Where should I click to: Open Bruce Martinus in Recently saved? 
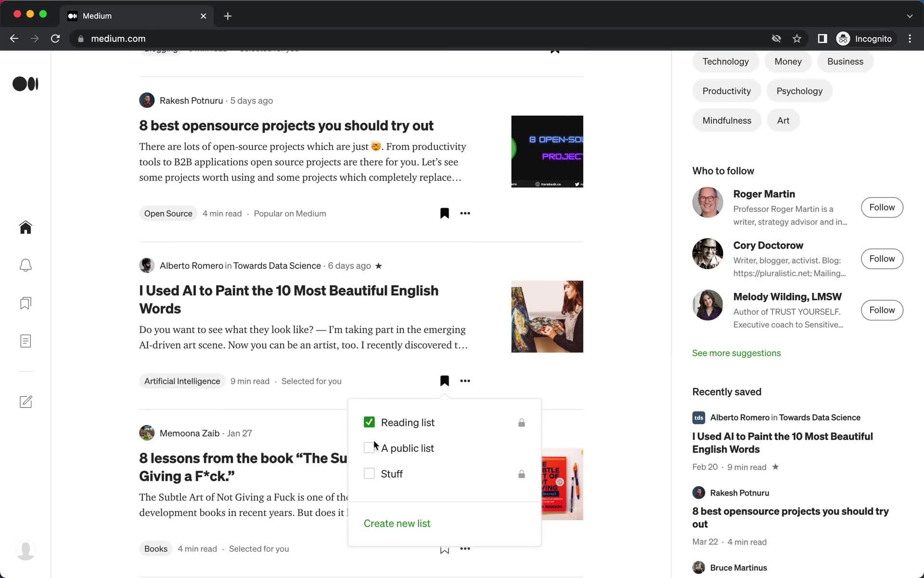coord(738,567)
